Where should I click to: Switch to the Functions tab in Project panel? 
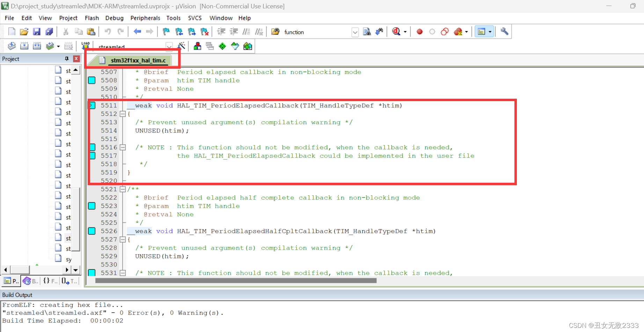pos(50,281)
